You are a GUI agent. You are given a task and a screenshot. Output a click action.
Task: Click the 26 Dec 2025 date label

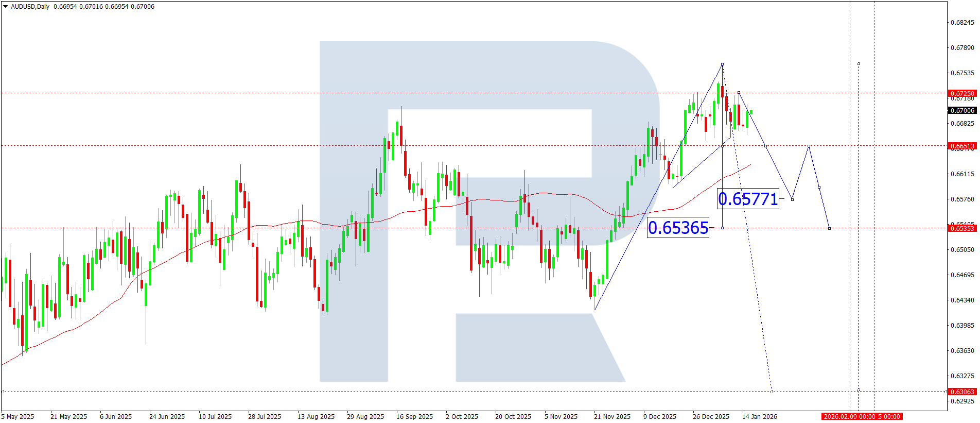pos(711,417)
